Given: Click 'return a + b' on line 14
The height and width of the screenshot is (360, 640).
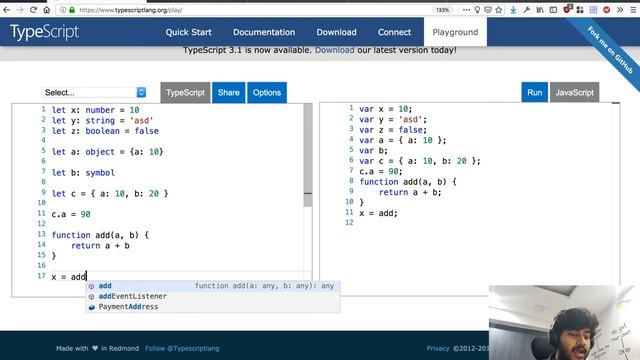Looking at the screenshot, I should 100,246.
